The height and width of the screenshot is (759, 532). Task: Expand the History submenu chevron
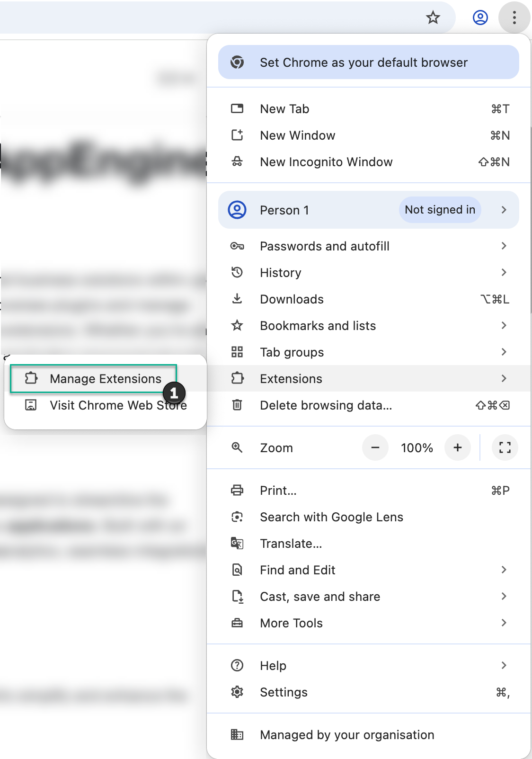click(x=504, y=272)
